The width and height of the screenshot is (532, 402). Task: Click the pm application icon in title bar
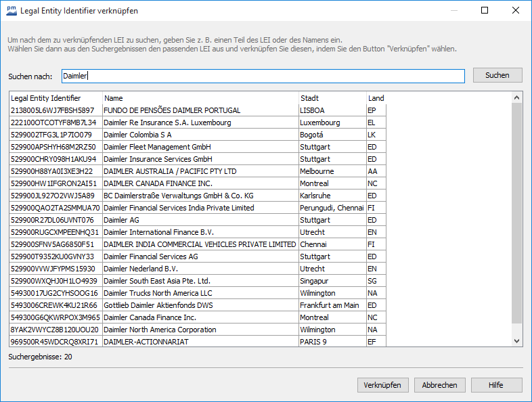click(x=12, y=11)
